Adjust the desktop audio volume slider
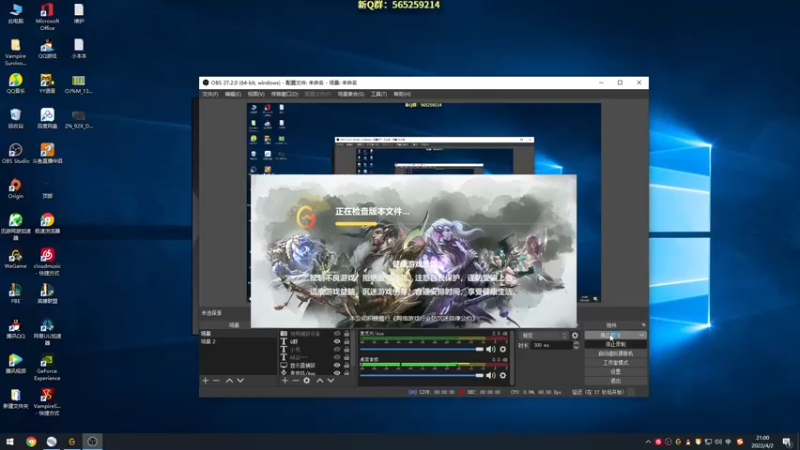The height and width of the screenshot is (450, 800). click(x=422, y=376)
